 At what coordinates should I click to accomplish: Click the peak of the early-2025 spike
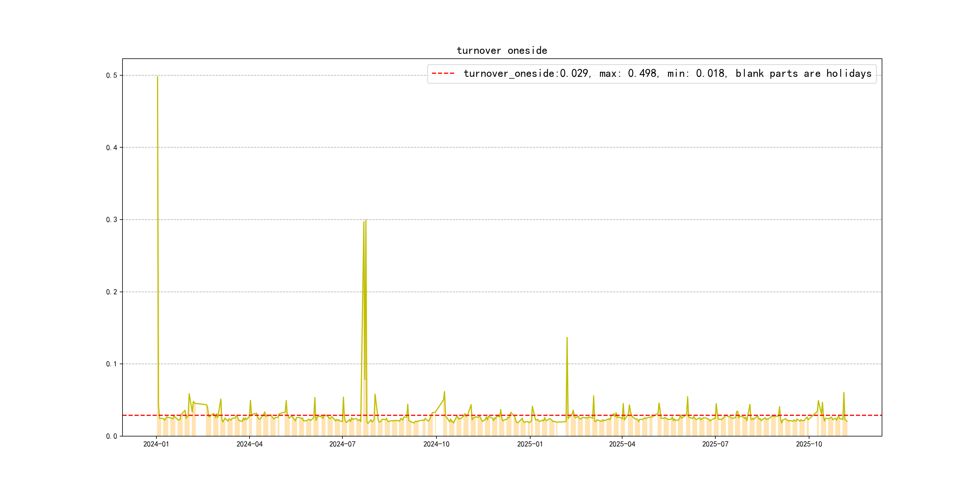click(x=567, y=338)
